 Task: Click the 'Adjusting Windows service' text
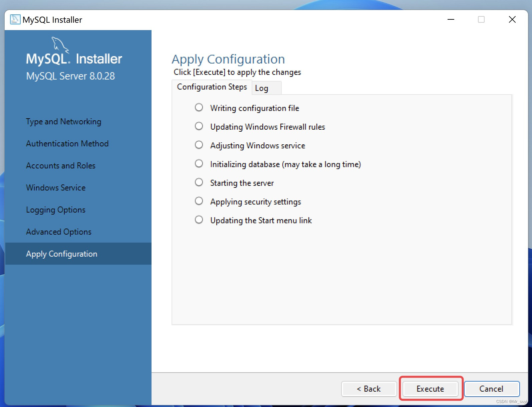click(258, 146)
